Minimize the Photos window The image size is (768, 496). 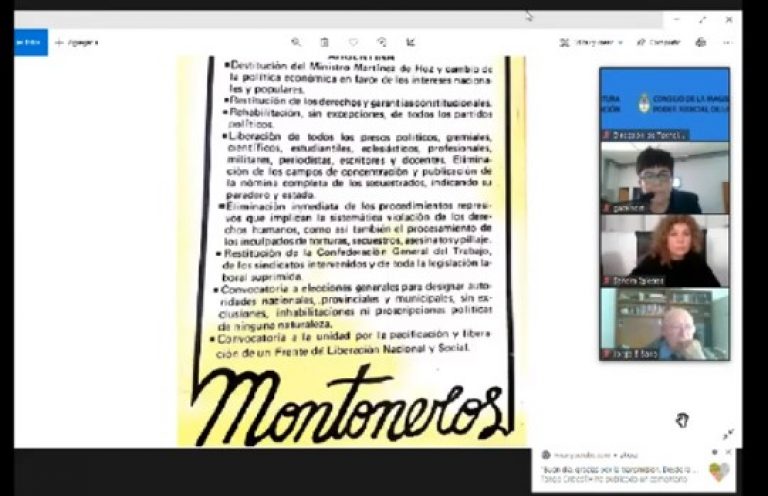676,20
